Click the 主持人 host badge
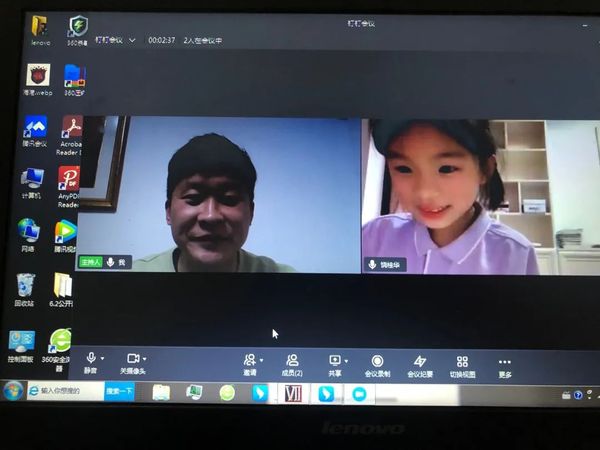This screenshot has height=450, width=600. click(x=91, y=262)
